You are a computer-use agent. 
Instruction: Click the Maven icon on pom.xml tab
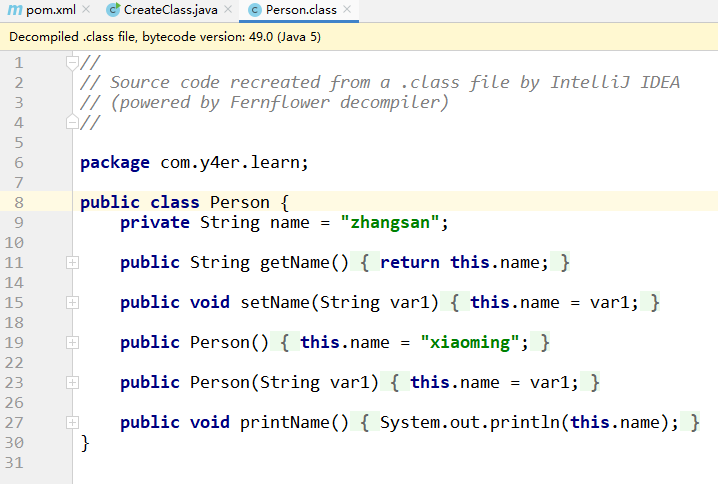pyautogui.click(x=15, y=10)
